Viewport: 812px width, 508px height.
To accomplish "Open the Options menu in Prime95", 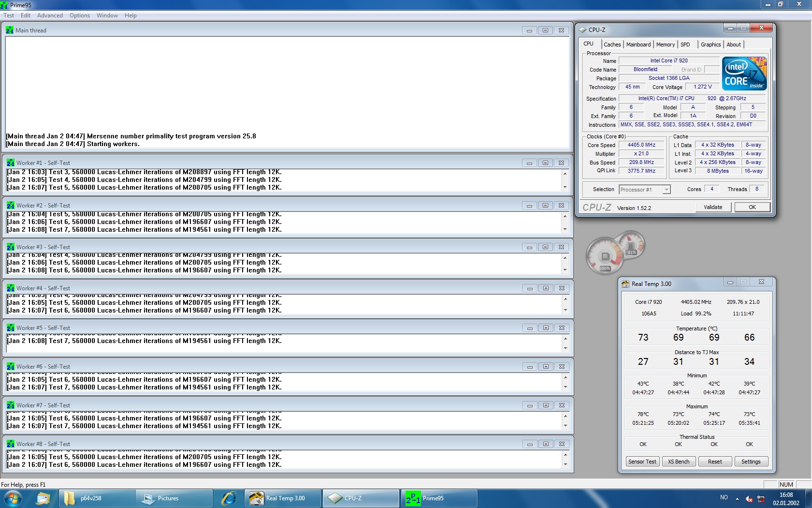I will (x=80, y=15).
